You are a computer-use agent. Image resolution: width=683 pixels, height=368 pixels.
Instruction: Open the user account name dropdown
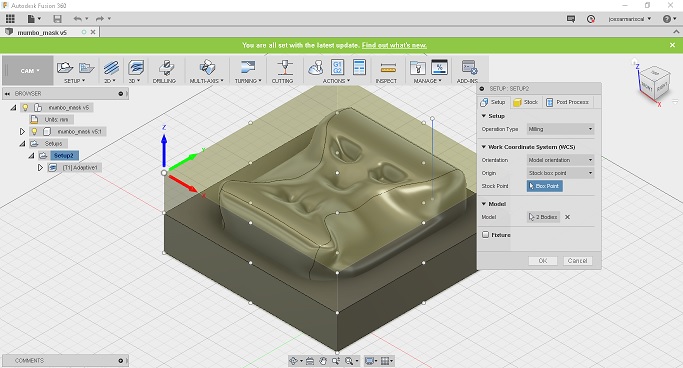point(630,19)
